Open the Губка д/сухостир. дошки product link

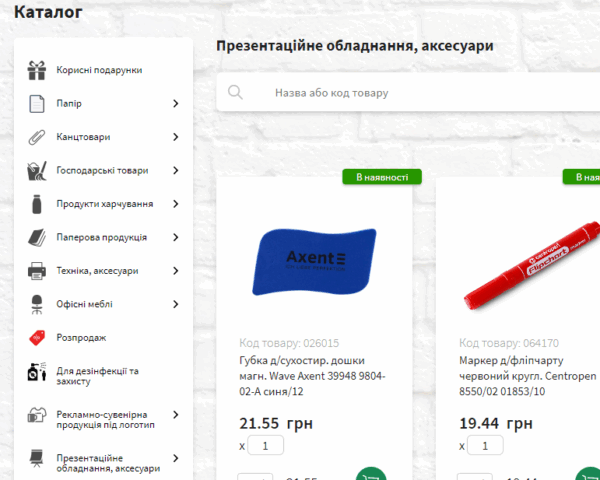312,376
